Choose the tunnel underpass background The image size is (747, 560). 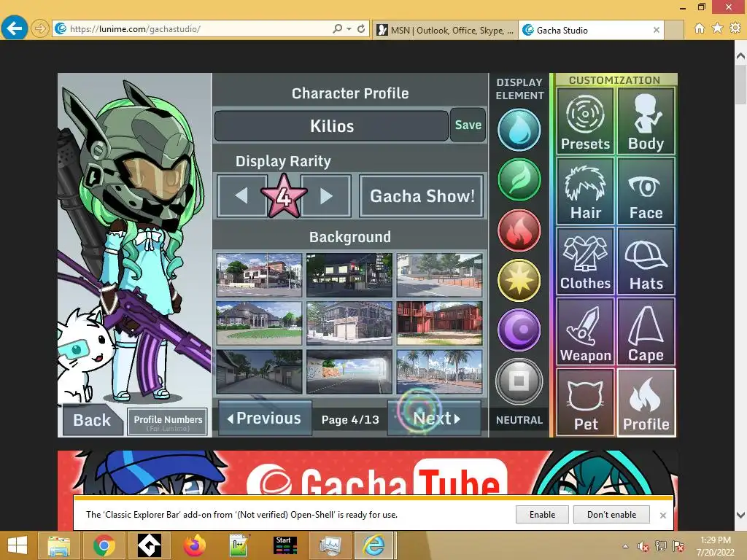(x=349, y=371)
